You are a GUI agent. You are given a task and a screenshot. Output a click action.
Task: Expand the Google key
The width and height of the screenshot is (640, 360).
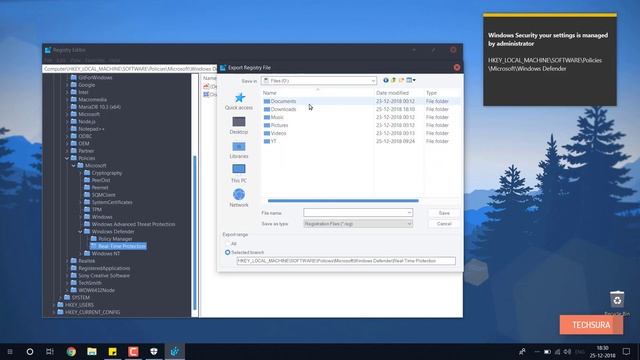point(67,85)
